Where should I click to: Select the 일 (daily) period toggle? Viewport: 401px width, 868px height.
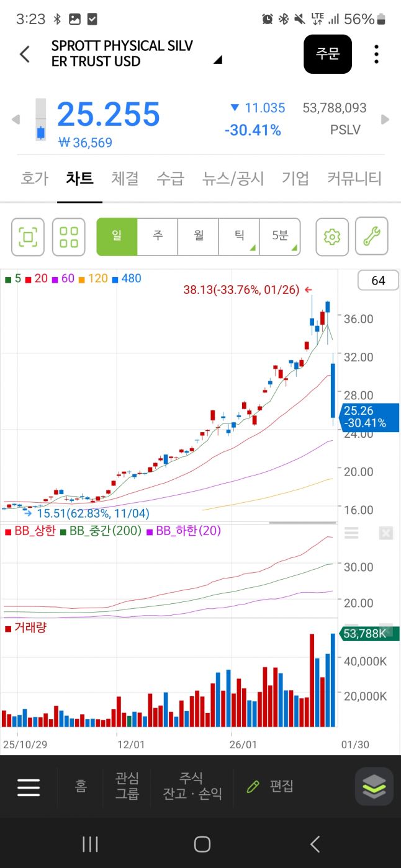117,236
